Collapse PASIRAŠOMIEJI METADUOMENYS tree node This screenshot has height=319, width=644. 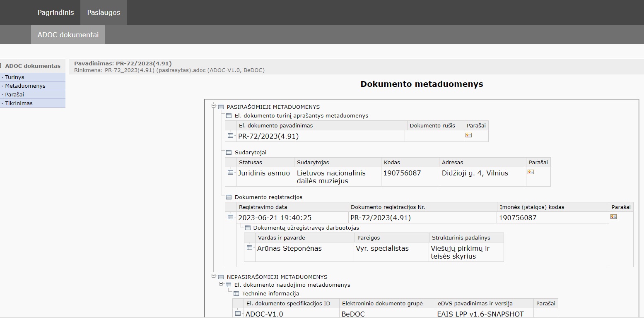coord(214,106)
